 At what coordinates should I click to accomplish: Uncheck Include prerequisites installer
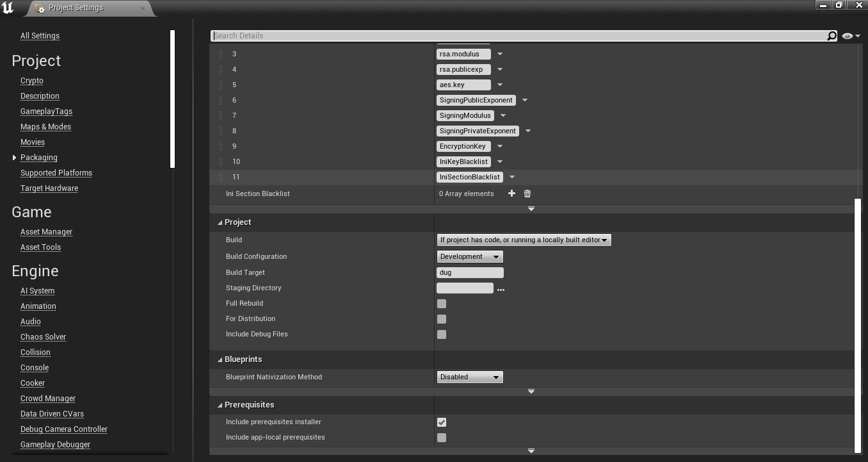pos(442,422)
